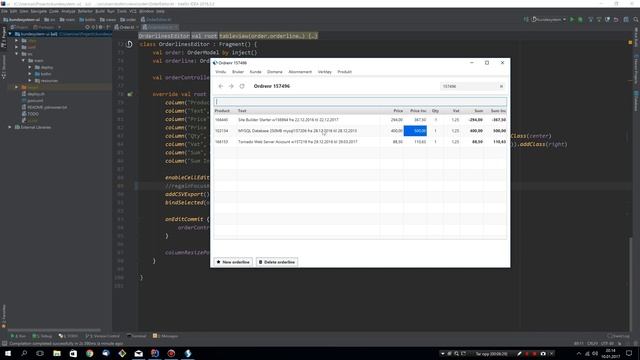Viewport: 640px width, 360px height.
Task: Clear the 157496 search field with the x
Action: coord(501,86)
